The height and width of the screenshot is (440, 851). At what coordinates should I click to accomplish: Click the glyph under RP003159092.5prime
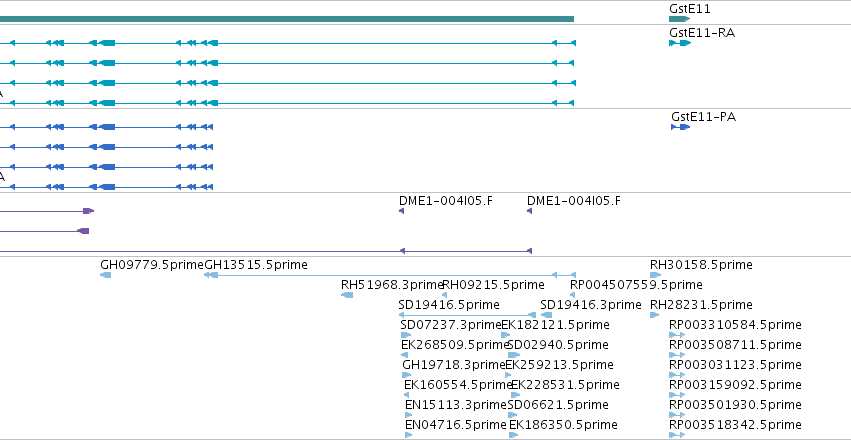[x=677, y=396]
